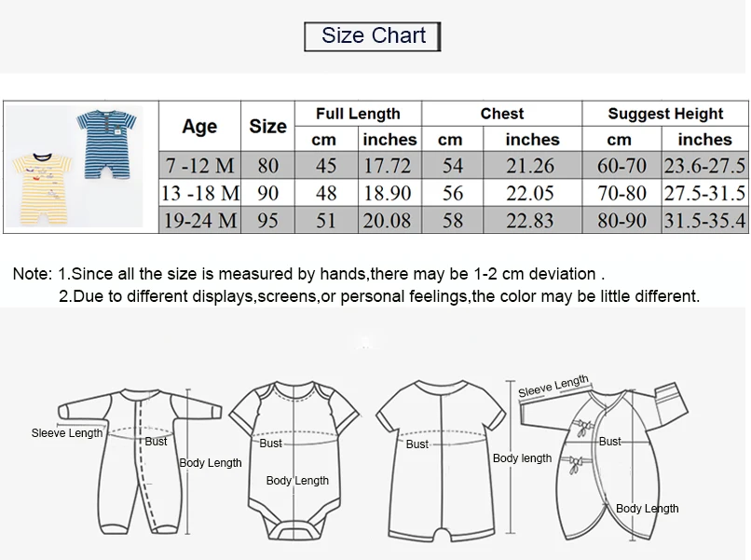Click the 60-70 suggested height cell

pyautogui.click(x=621, y=165)
